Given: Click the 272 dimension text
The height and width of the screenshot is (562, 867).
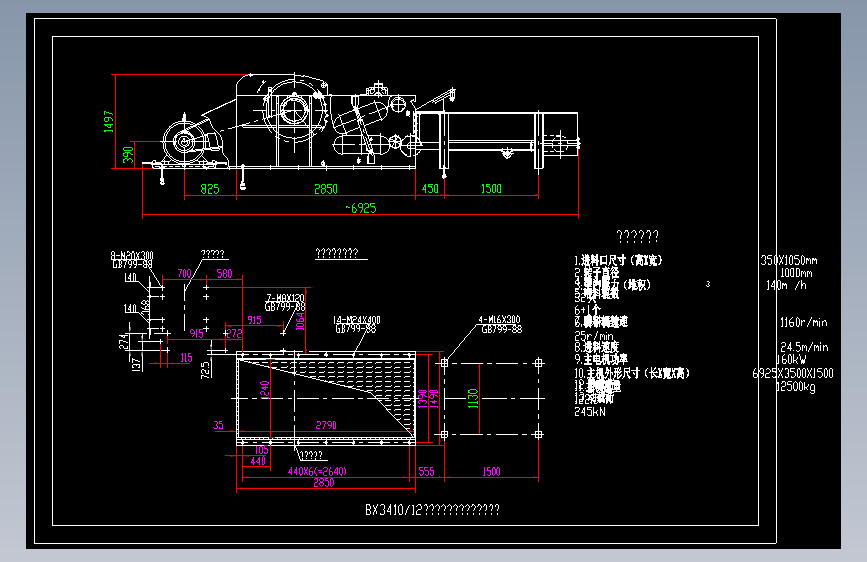Looking at the screenshot, I should (234, 333).
